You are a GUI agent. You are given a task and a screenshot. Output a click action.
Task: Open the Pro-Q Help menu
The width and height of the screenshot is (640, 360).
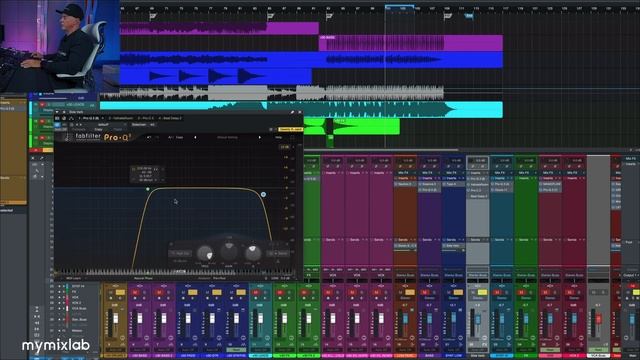278,138
